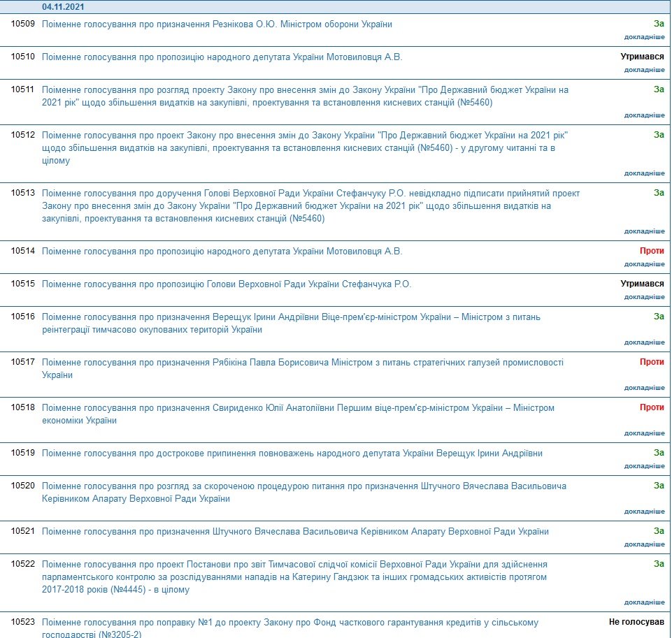672x638 pixels.
Task: Show details 'докладніше' under vote 10510 'Утримався'
Action: (x=644, y=70)
